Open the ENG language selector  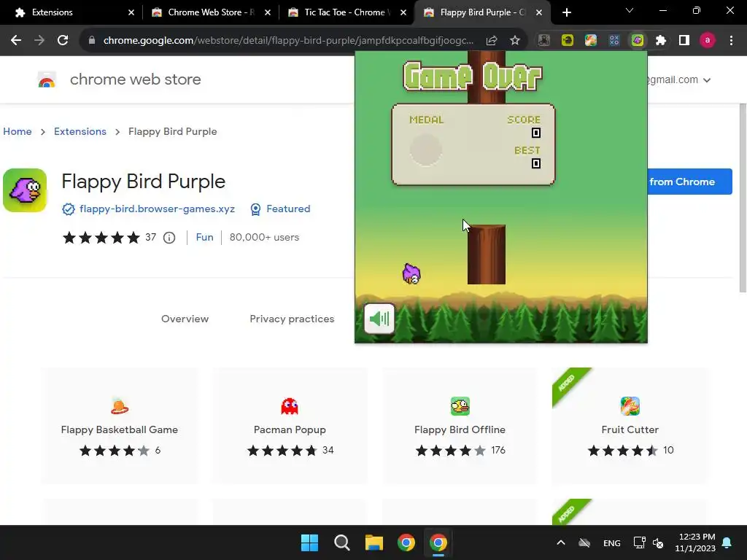pos(612,542)
